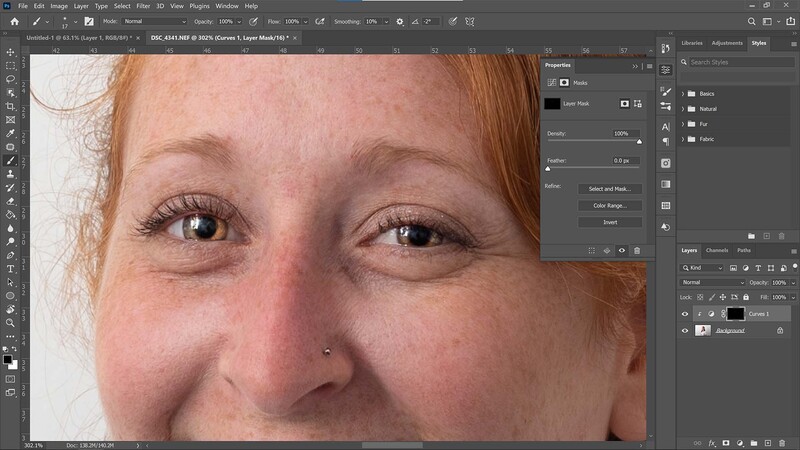Click the Select and Mask button

click(x=610, y=189)
